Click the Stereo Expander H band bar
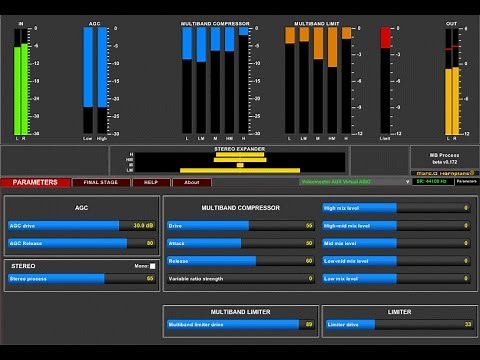 click(x=240, y=154)
